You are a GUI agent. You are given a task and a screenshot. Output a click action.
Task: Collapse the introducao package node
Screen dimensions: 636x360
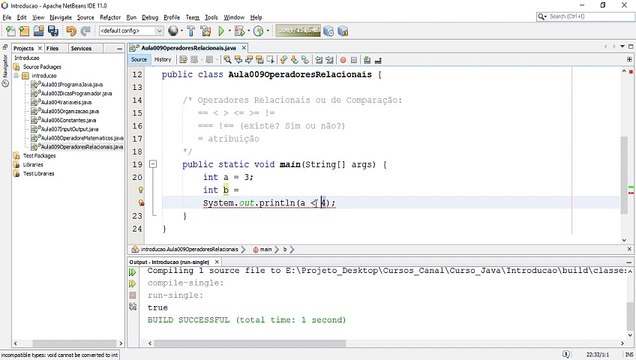tap(16, 76)
